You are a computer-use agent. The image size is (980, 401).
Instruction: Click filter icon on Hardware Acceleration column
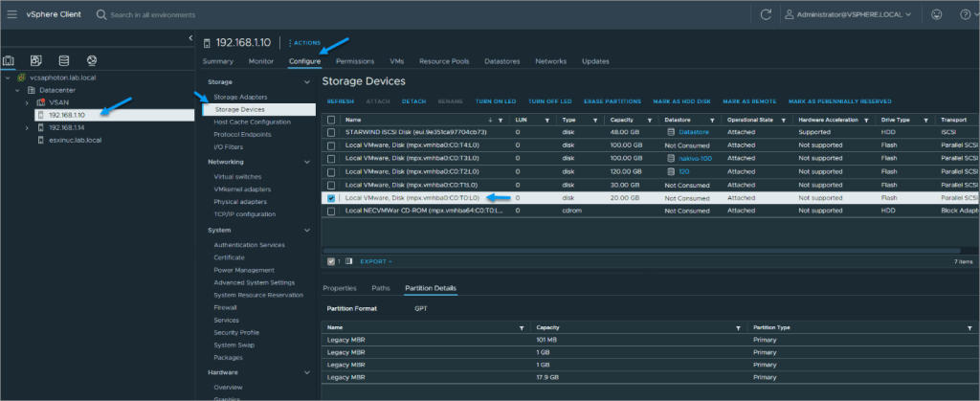coord(866,120)
